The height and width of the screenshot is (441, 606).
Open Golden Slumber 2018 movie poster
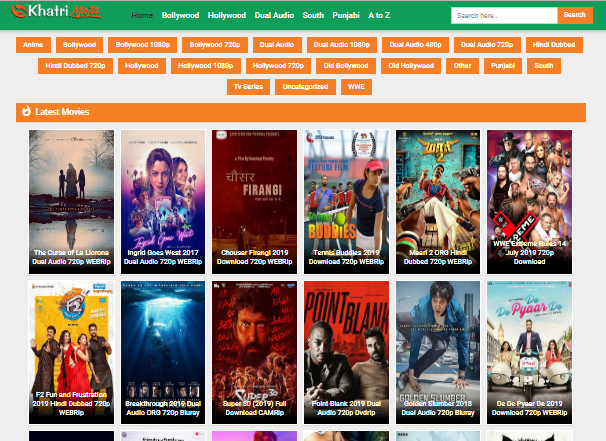tap(438, 352)
